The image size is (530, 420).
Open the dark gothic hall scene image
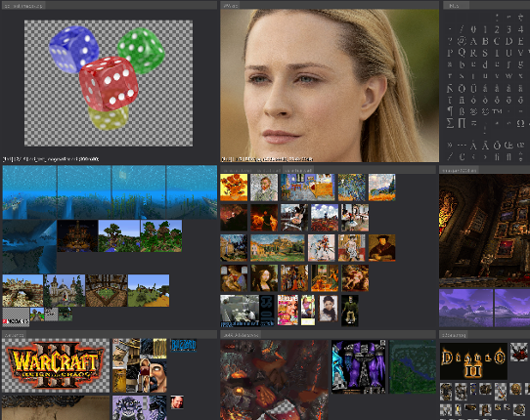pyautogui.click(x=485, y=231)
